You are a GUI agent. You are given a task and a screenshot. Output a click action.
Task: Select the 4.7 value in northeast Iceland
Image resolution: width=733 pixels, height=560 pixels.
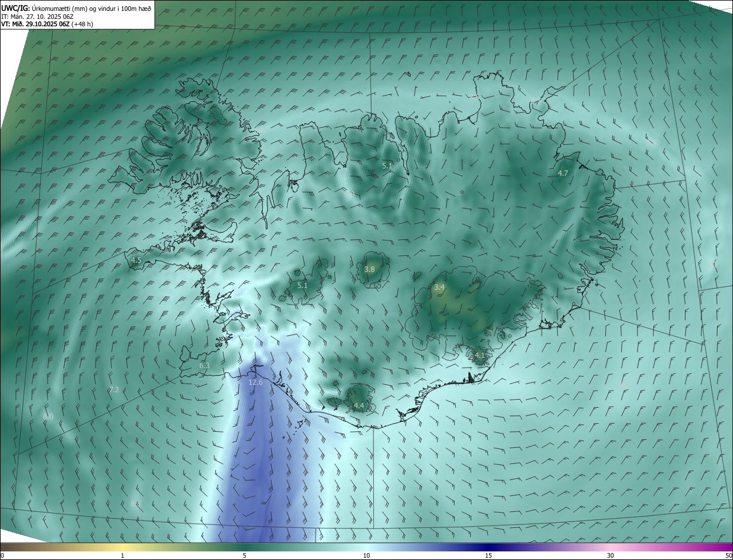click(563, 173)
